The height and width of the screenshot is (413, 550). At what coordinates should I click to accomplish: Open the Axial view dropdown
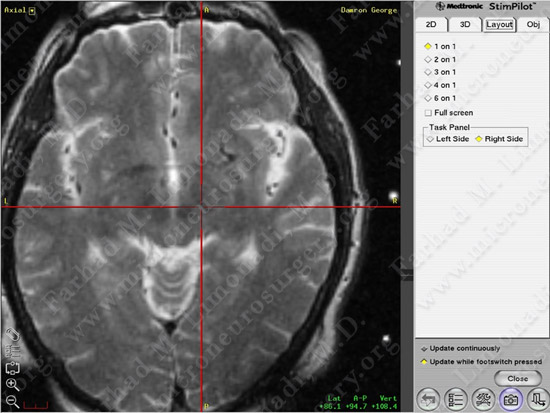point(32,11)
